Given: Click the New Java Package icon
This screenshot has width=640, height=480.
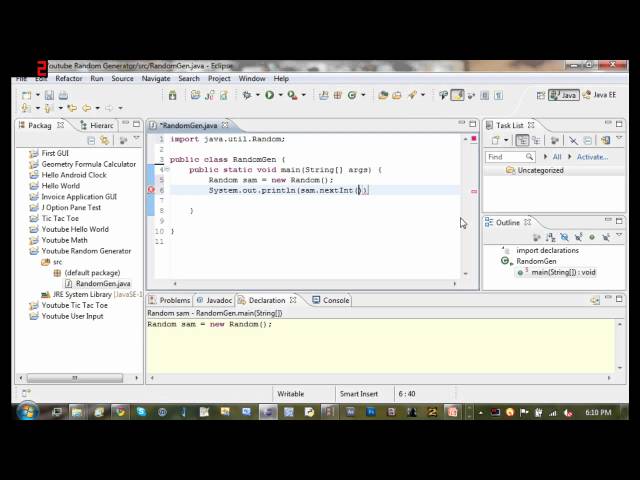Looking at the screenshot, I should pyautogui.click(x=338, y=95).
